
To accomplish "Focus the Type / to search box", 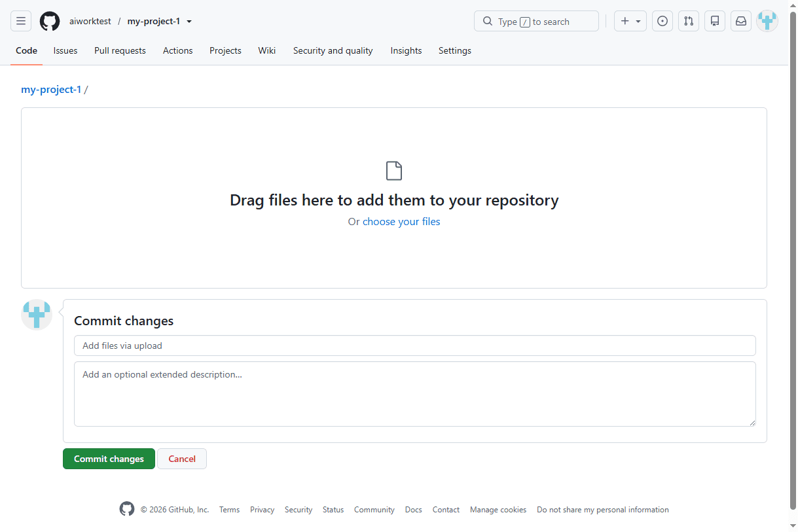I will [x=536, y=21].
